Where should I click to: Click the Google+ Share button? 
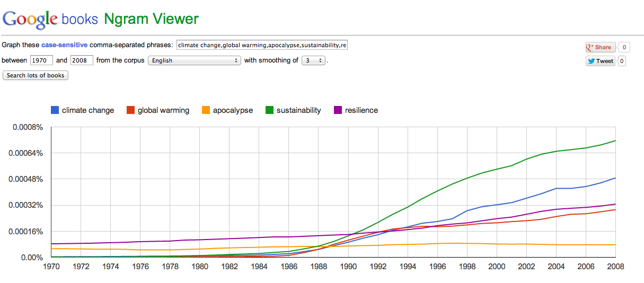coord(599,47)
